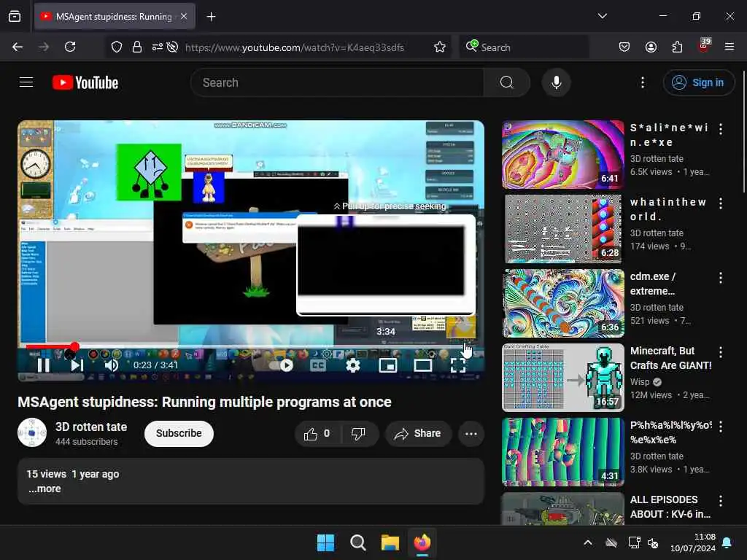
Task: Open options menu for whatintheworld. video
Action: (x=721, y=203)
